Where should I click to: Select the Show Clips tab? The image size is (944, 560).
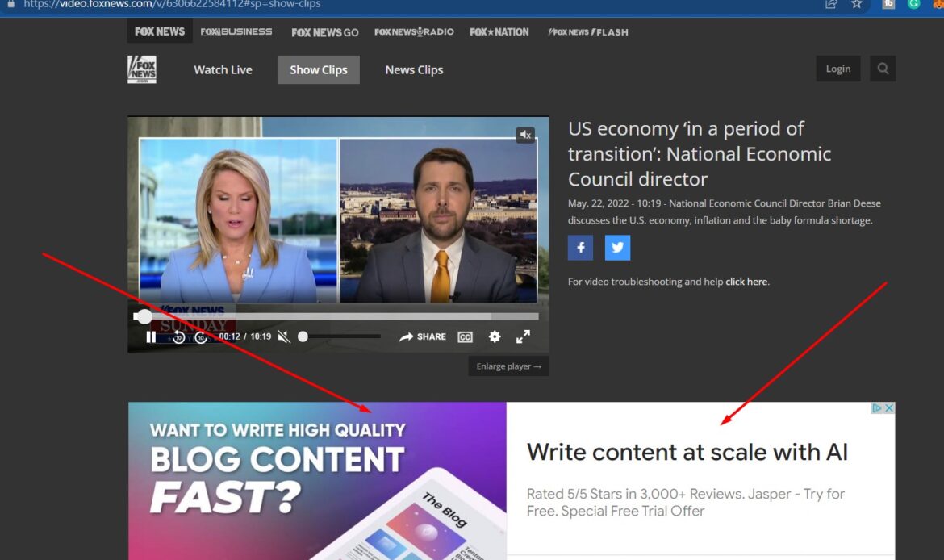pos(319,70)
